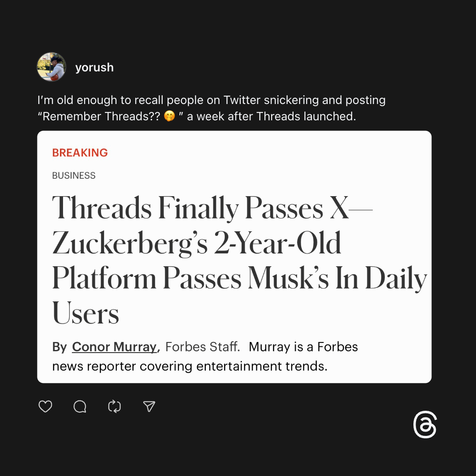Viewport: 476px width, 476px height.
Task: Open replies via the comment bubble icon
Action: pyautogui.click(x=80, y=406)
